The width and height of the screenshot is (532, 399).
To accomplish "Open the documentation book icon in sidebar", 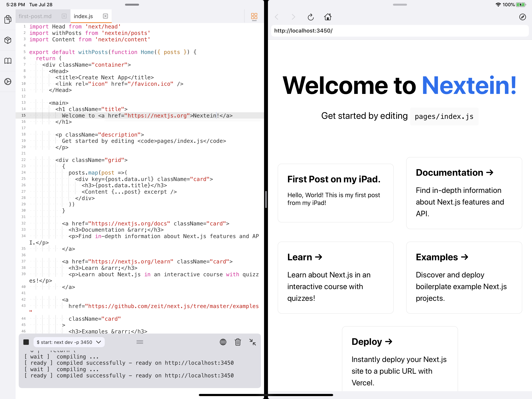I will click(x=8, y=61).
